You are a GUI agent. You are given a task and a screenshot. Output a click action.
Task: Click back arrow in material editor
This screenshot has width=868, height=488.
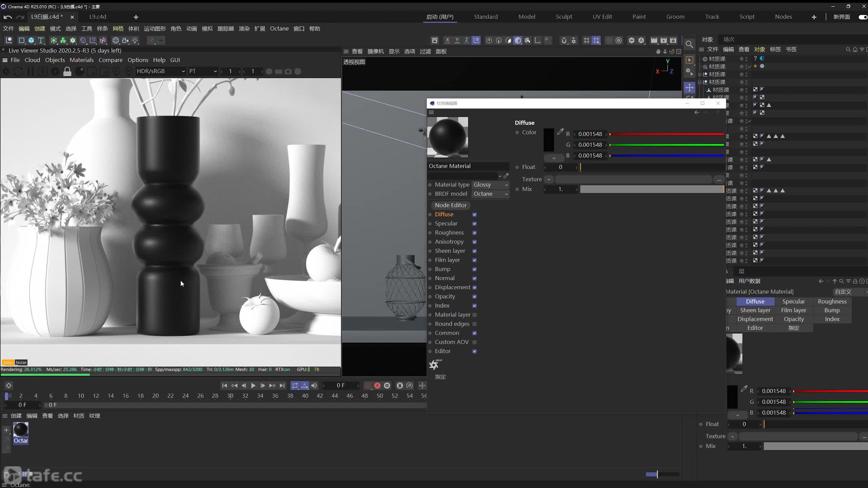[696, 113]
